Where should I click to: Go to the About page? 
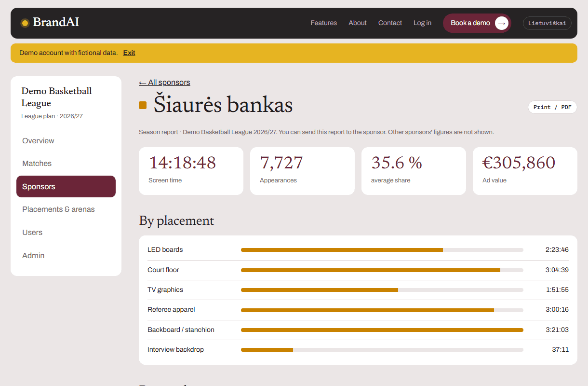pos(358,23)
